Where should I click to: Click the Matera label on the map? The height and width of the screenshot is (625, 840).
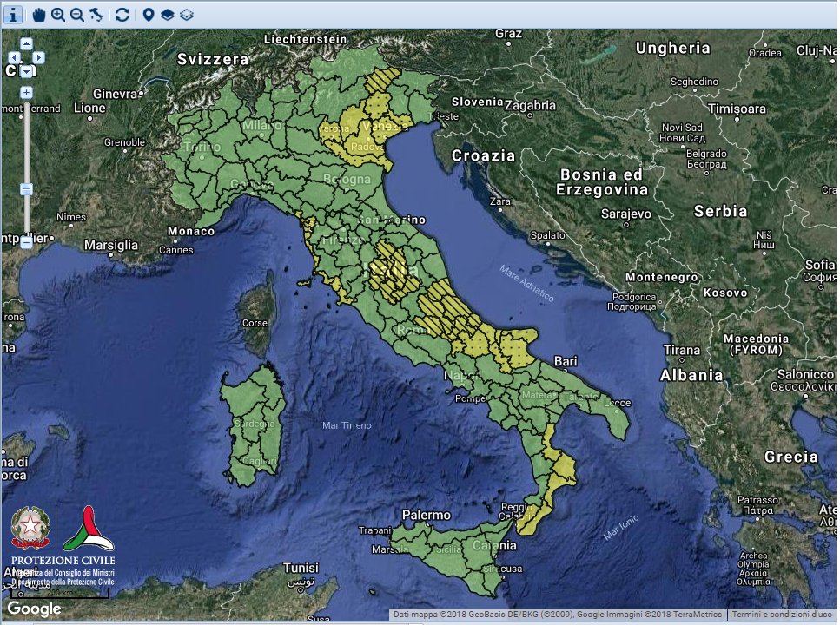tap(537, 395)
